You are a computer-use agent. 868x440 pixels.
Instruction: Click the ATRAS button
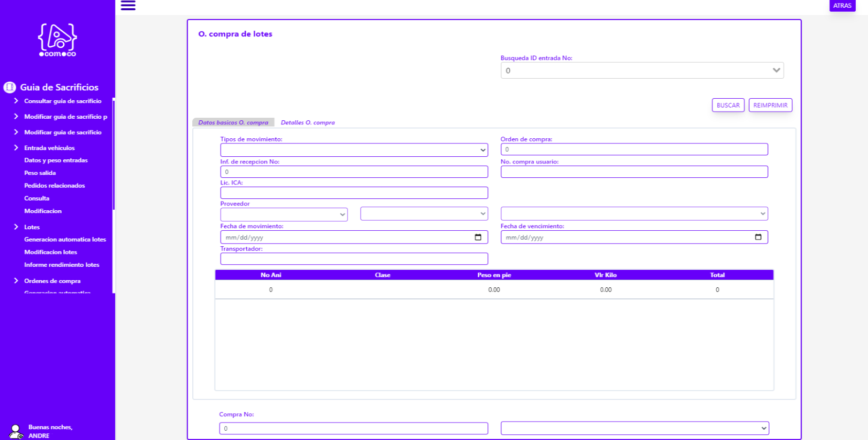[842, 6]
